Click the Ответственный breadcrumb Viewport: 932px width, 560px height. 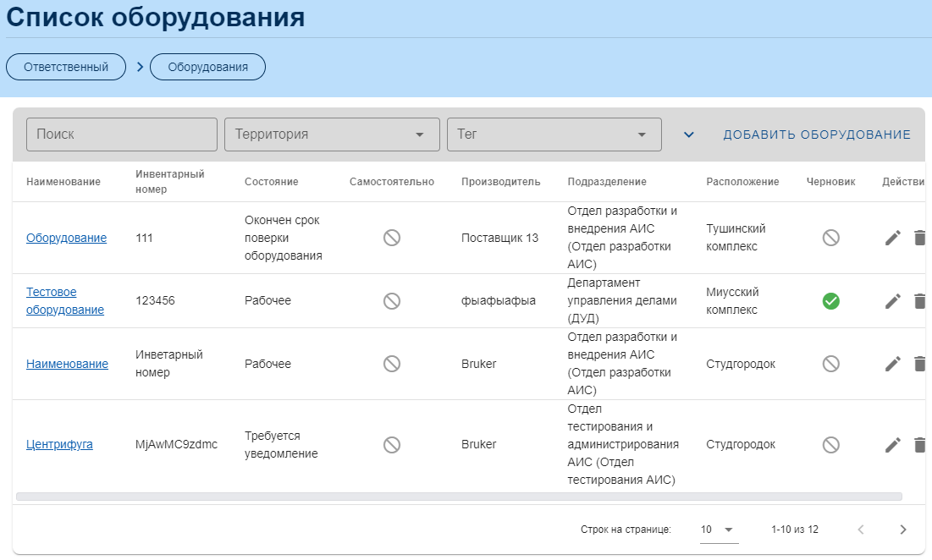(66, 67)
